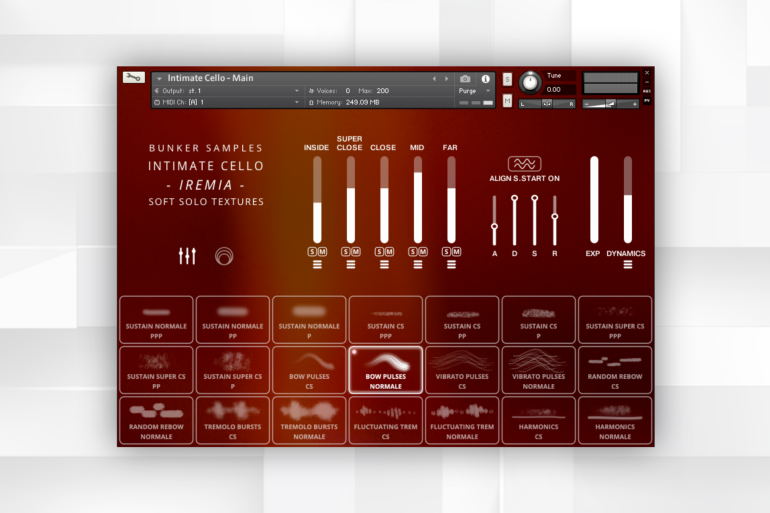Select Bow Pulses CS articulation

[x=309, y=370]
